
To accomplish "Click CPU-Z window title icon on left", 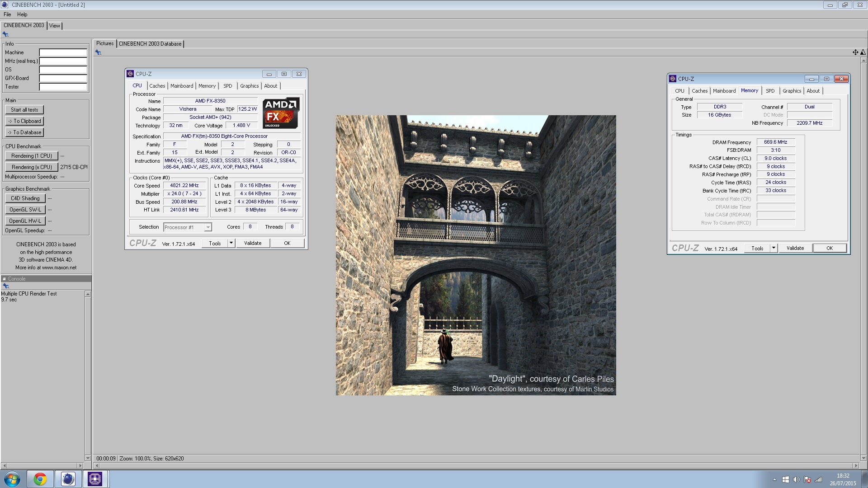I will tap(130, 74).
